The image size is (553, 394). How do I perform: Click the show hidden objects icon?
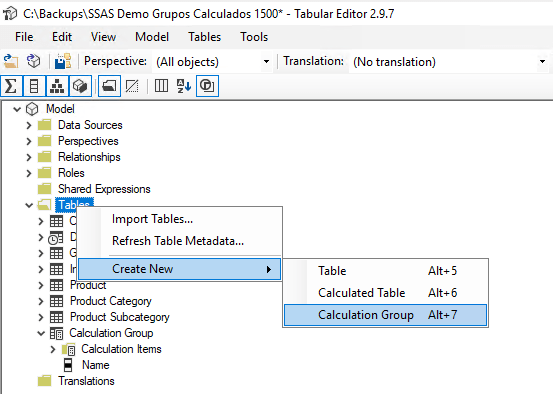click(x=132, y=86)
